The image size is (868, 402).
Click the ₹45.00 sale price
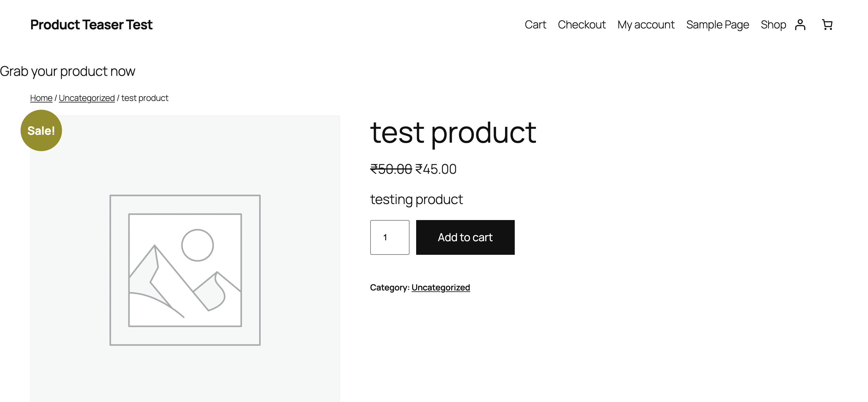[x=436, y=169]
